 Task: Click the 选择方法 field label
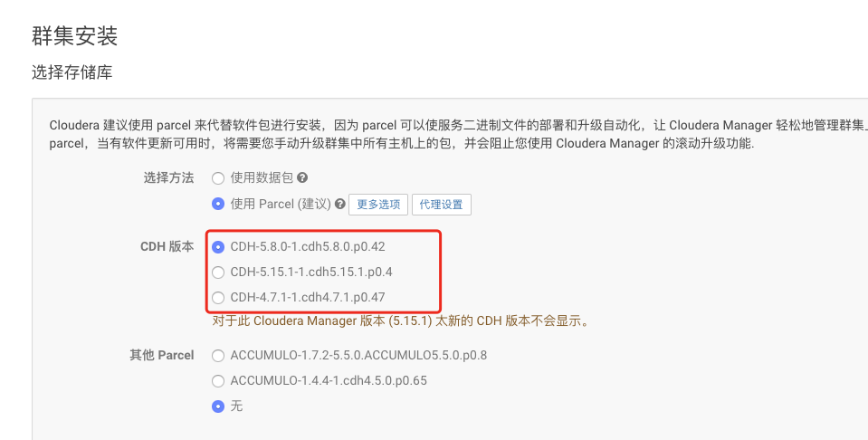(x=169, y=178)
